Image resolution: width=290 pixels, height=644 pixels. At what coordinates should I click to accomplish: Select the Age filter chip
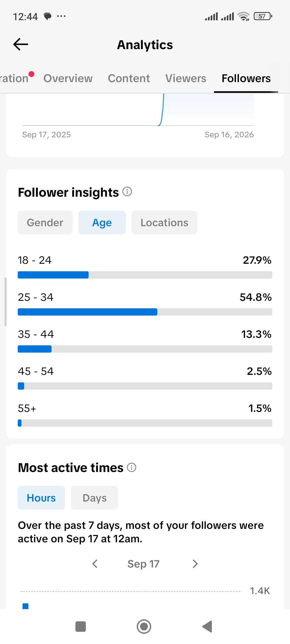[x=102, y=222]
